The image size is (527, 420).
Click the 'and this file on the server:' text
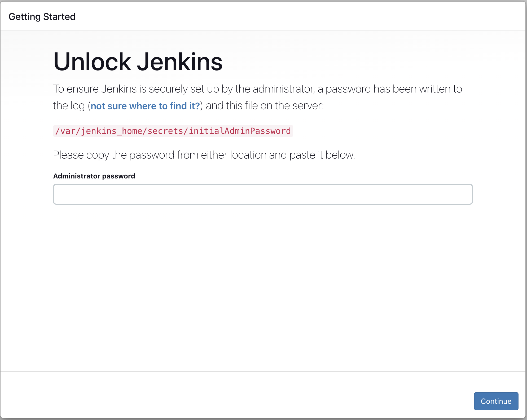[x=265, y=106]
